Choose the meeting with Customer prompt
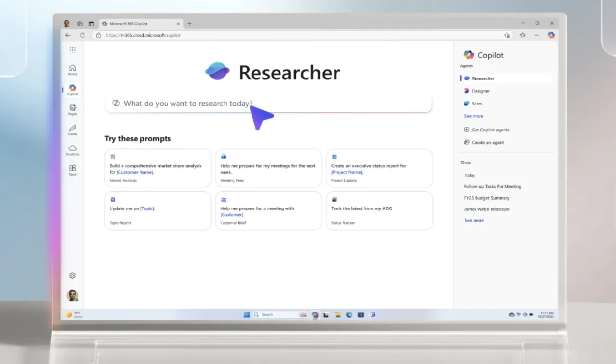Image resolution: width=616 pixels, height=364 pixels. click(x=269, y=210)
